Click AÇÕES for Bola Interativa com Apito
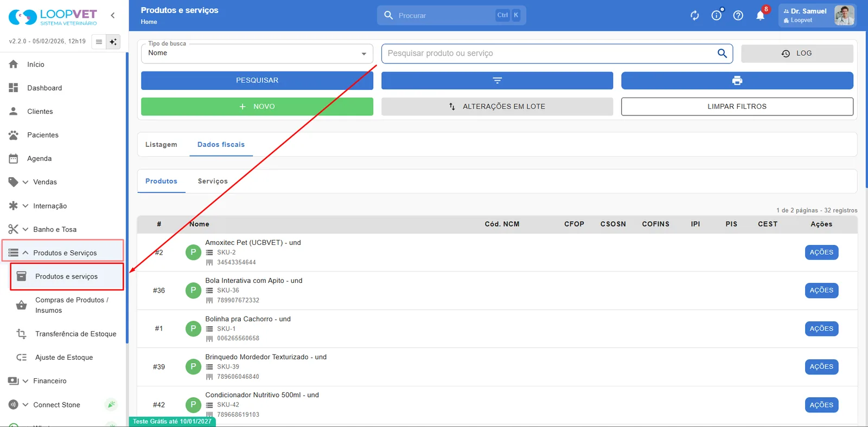 pyautogui.click(x=821, y=290)
